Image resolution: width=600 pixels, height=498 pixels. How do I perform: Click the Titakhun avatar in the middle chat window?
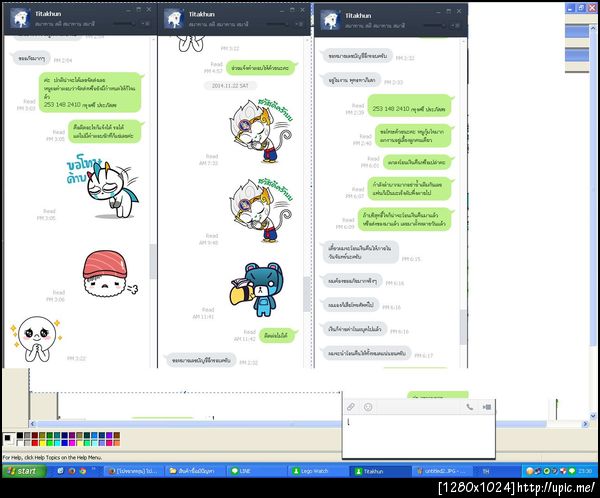coord(174,19)
